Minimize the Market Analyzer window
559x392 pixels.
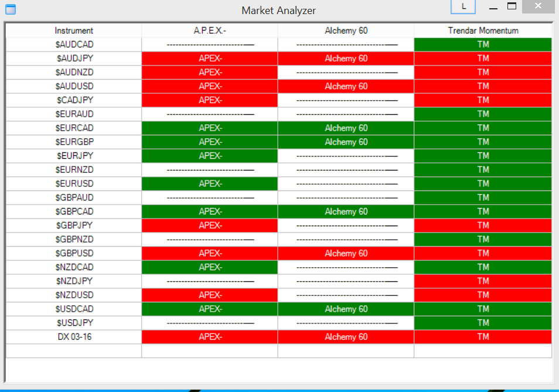click(493, 6)
